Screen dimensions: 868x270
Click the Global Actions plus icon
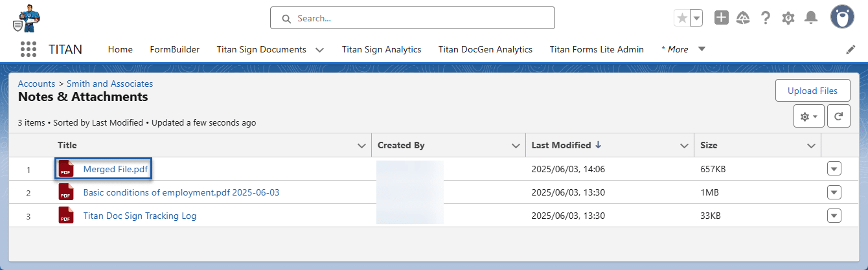(722, 18)
